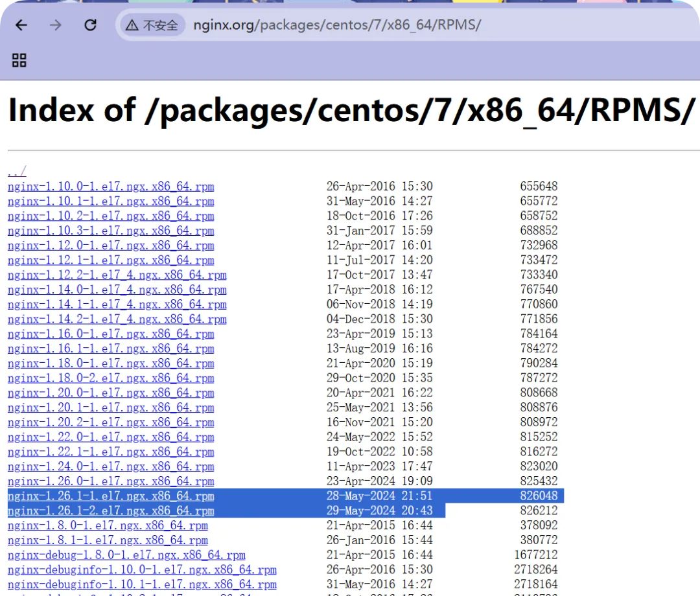The height and width of the screenshot is (596, 700).
Task: Click the highlighted date 28-May-2024 21:51
Action: (x=379, y=495)
